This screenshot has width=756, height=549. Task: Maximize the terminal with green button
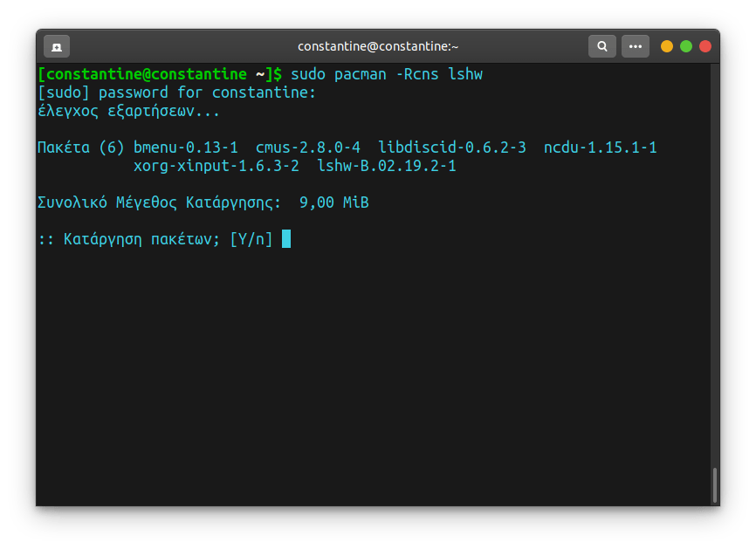tap(686, 46)
